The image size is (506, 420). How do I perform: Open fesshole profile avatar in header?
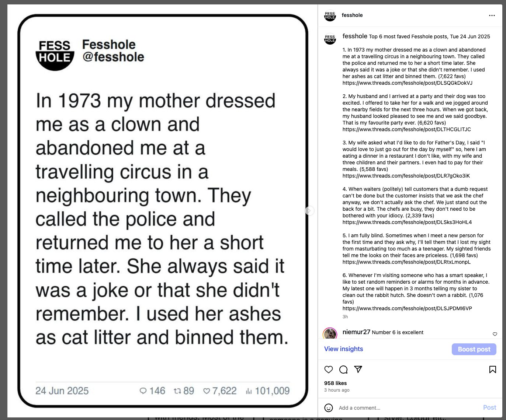point(330,15)
